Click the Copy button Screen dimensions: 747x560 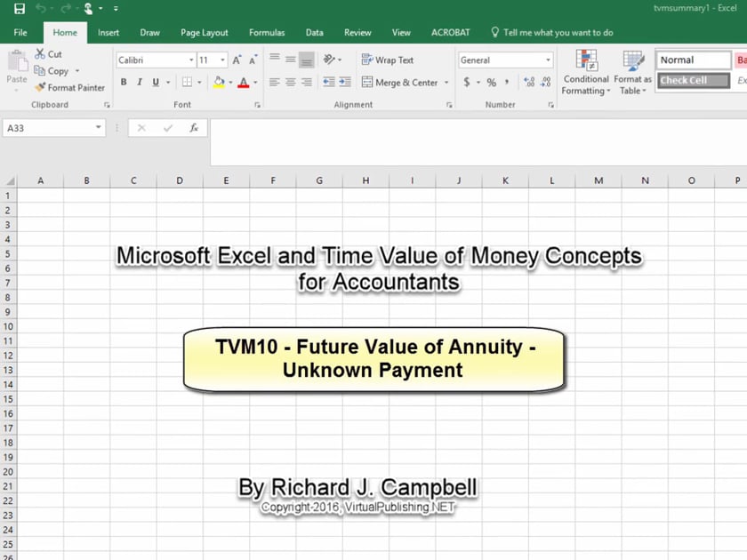[52, 71]
